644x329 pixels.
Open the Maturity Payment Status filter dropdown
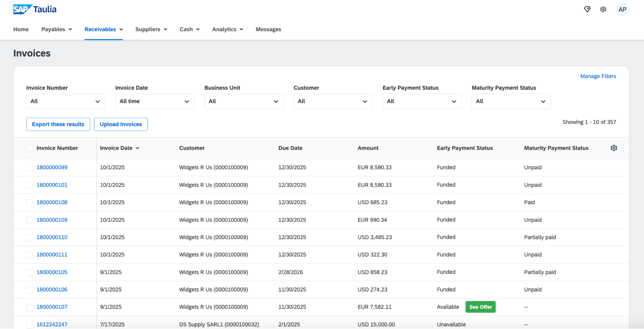tap(511, 101)
